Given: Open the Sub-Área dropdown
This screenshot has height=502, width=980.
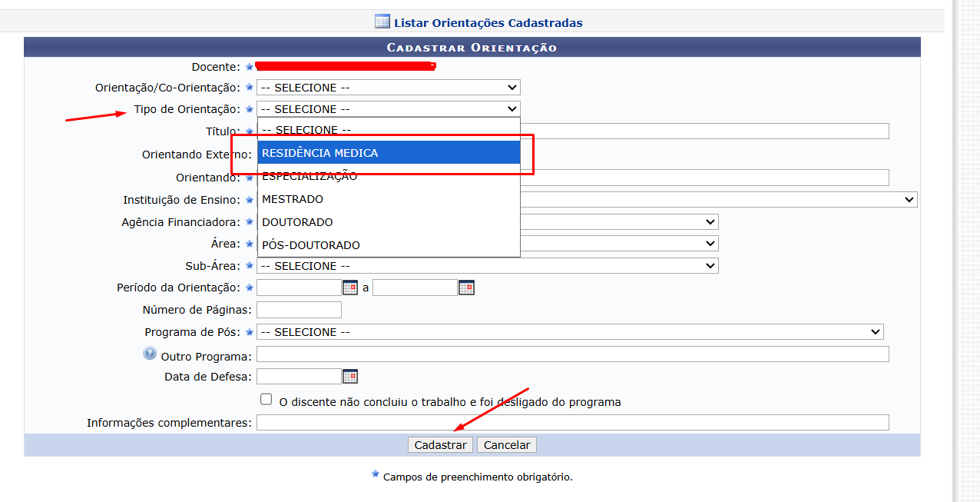Looking at the screenshot, I should (487, 266).
